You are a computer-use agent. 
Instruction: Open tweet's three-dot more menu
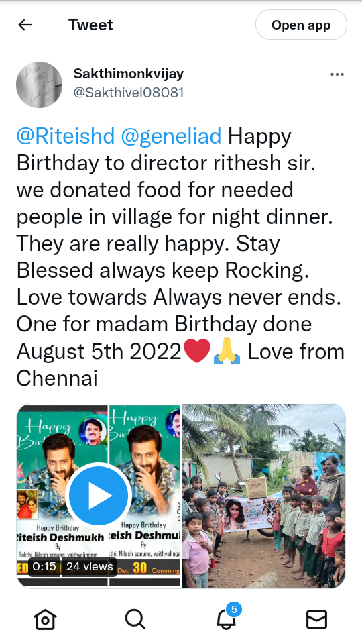(337, 74)
